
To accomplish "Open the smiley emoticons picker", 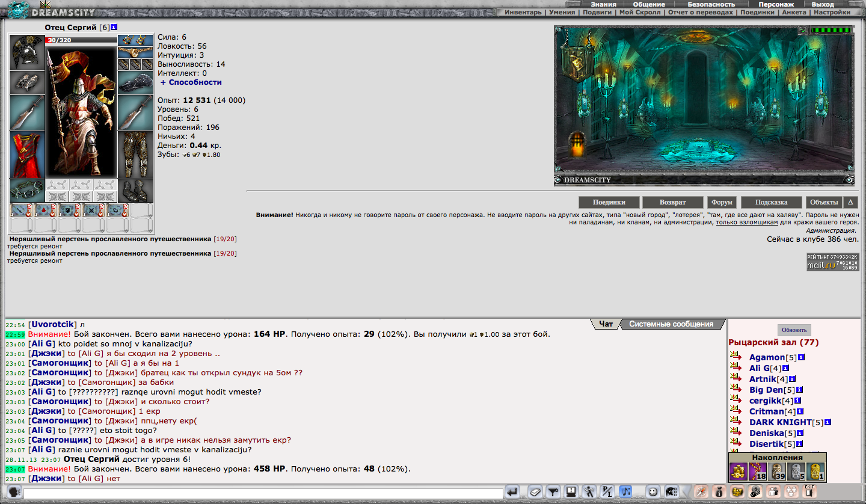I will 652,492.
